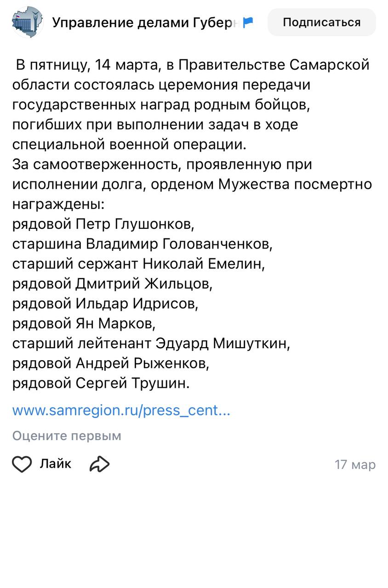Image resolution: width=388 pixels, height=588 pixels.
Task: Tap the blue flag icon beside the group name
Action: tap(248, 22)
